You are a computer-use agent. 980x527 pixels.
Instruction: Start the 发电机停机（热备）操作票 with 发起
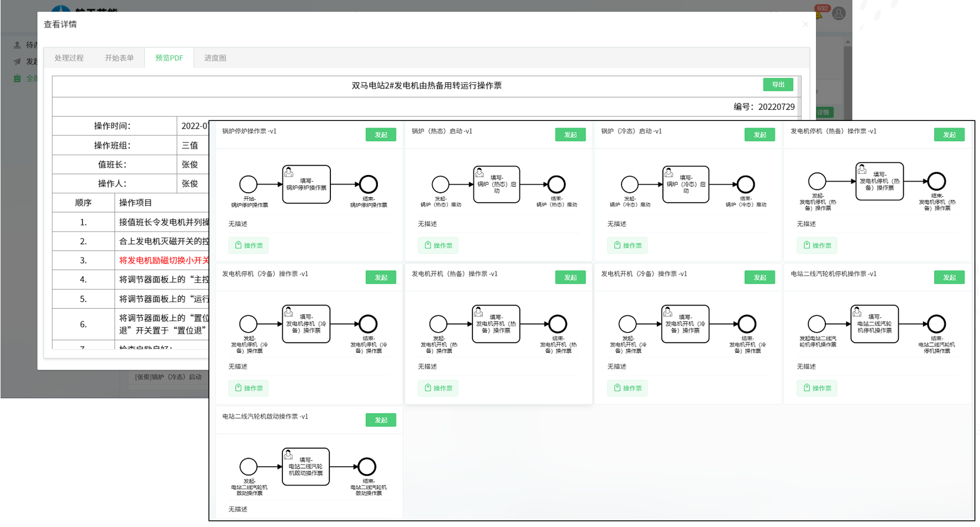[949, 135]
